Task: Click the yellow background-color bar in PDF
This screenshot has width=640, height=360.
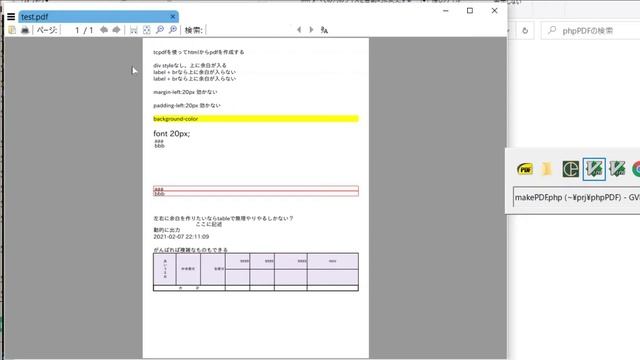Action: pyautogui.click(x=256, y=119)
